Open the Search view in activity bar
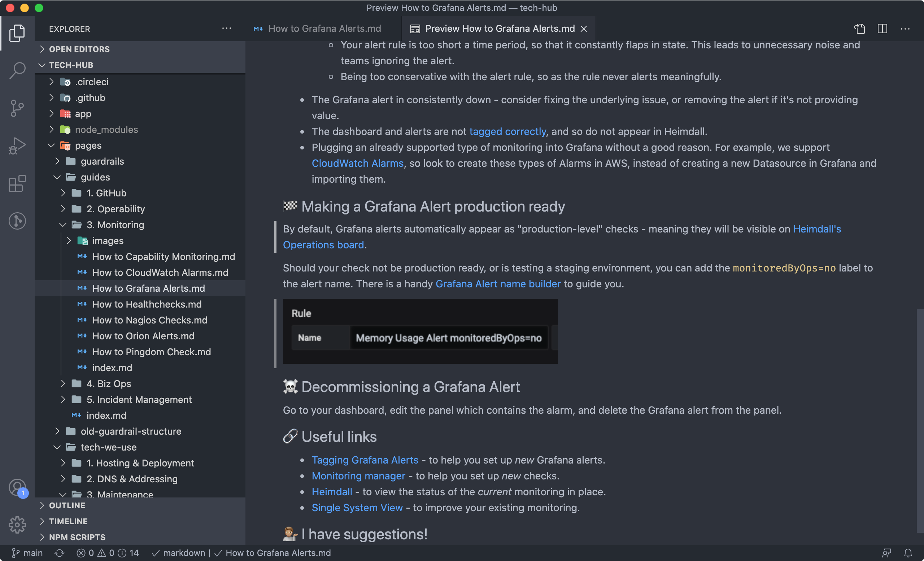This screenshot has width=924, height=561. (x=17, y=70)
